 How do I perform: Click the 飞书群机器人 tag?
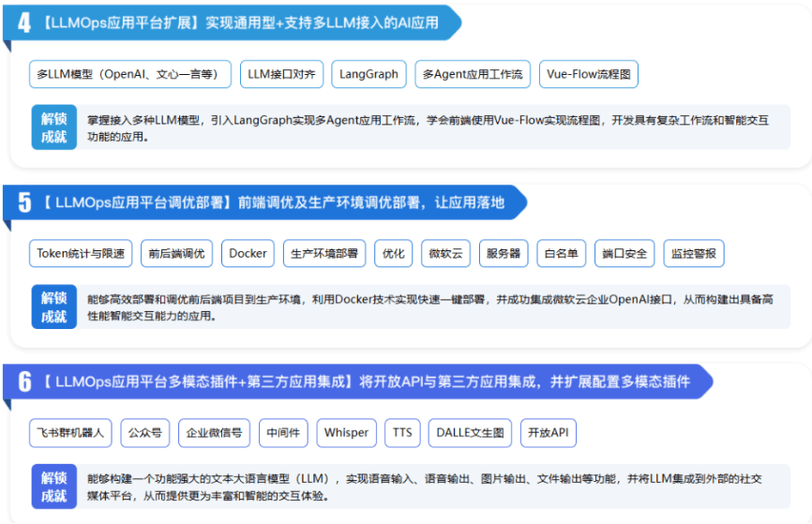(70, 432)
